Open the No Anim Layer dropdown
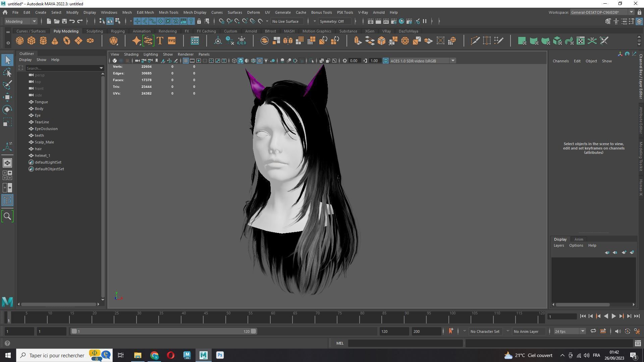This screenshot has width=644, height=362. pos(529,331)
